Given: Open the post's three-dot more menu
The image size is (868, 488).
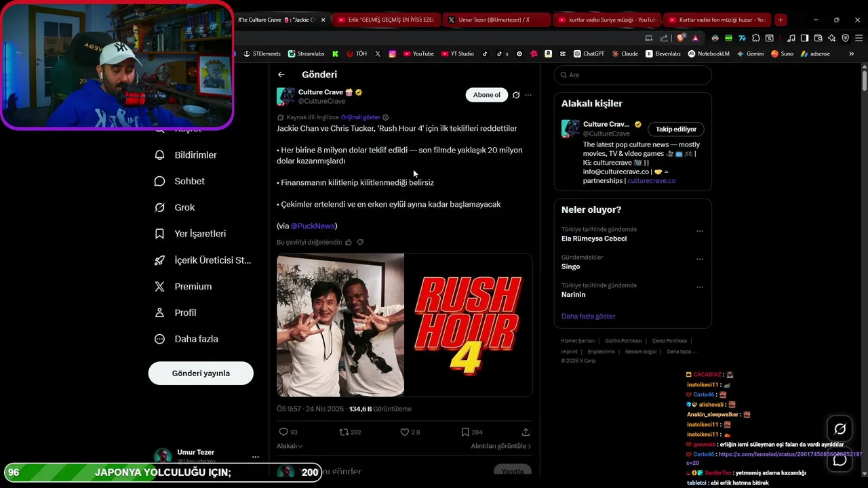Looking at the screenshot, I should click(528, 95).
